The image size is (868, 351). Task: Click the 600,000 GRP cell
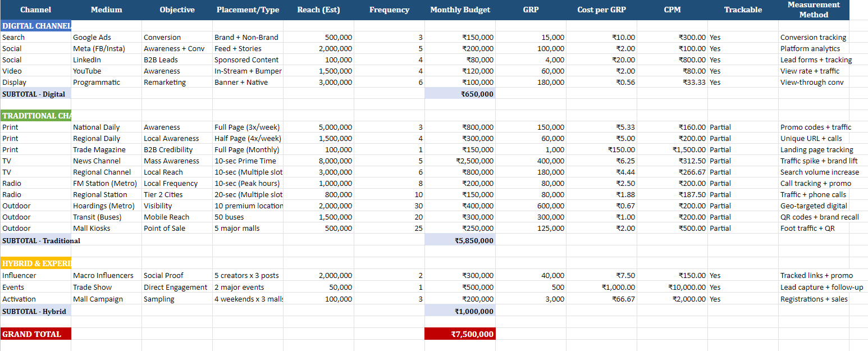(531, 206)
